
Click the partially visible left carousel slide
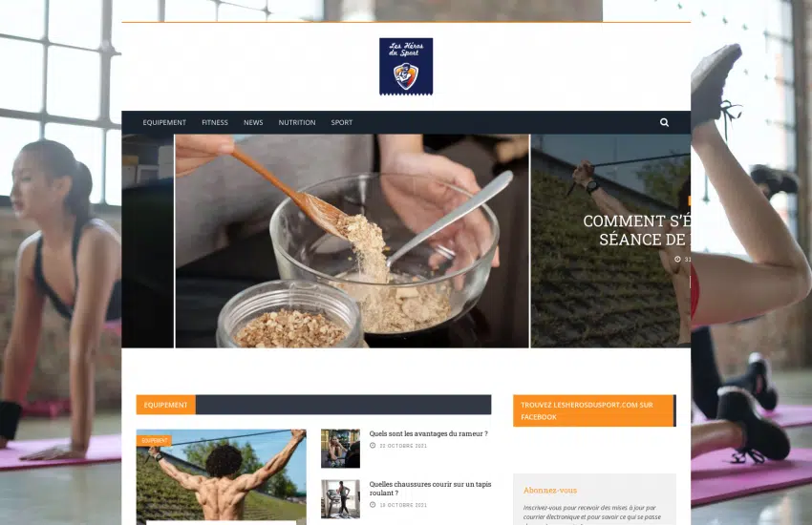click(x=147, y=241)
